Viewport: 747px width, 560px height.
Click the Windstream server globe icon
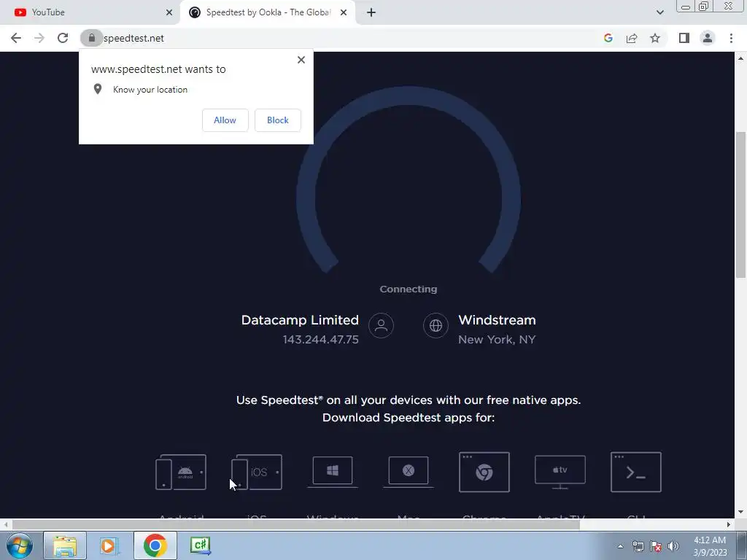click(436, 326)
